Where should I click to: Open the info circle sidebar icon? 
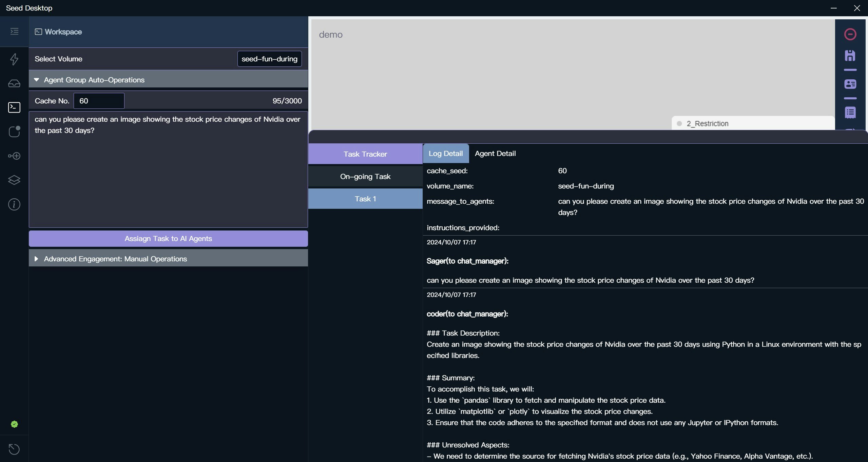14,204
